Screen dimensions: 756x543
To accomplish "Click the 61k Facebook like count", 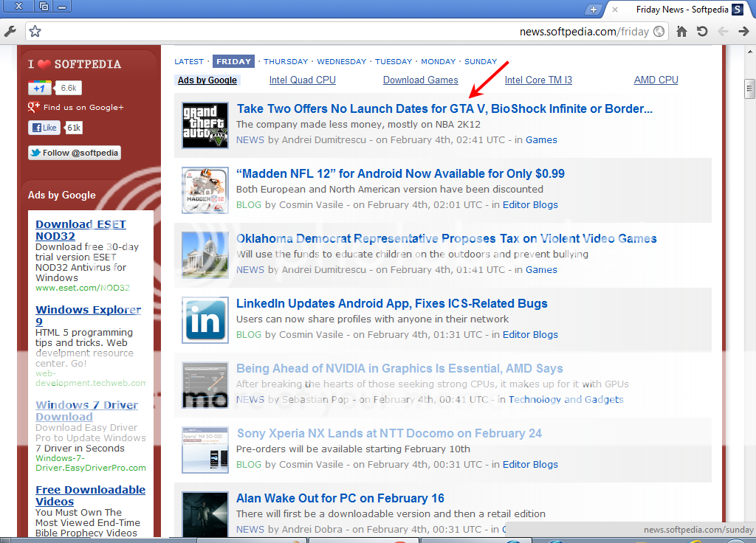I will 74,128.
